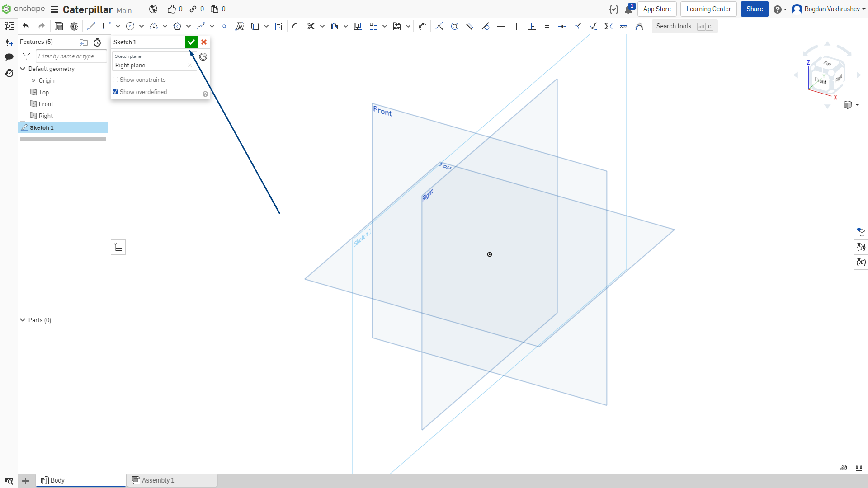Screen dimensions: 868x488
Task: Select the Mirror tool
Action: (x=358, y=26)
